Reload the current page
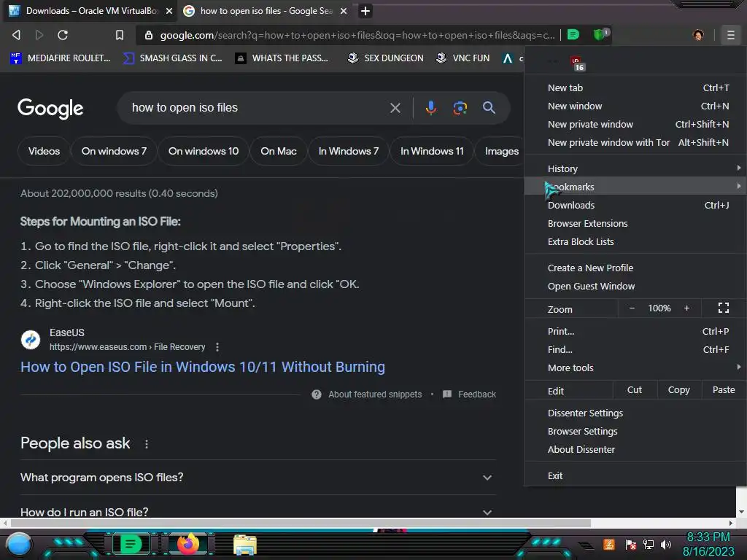This screenshot has height=560, width=747. click(63, 35)
